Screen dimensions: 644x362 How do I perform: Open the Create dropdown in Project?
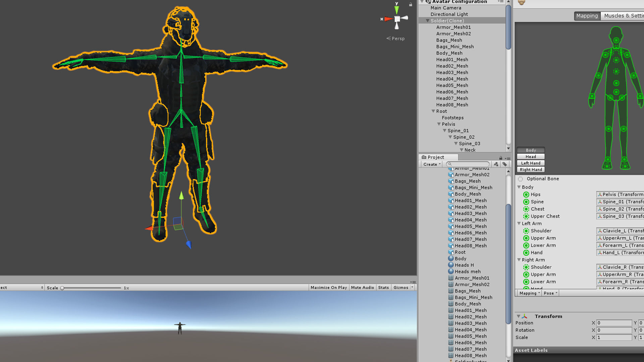pyautogui.click(x=431, y=164)
